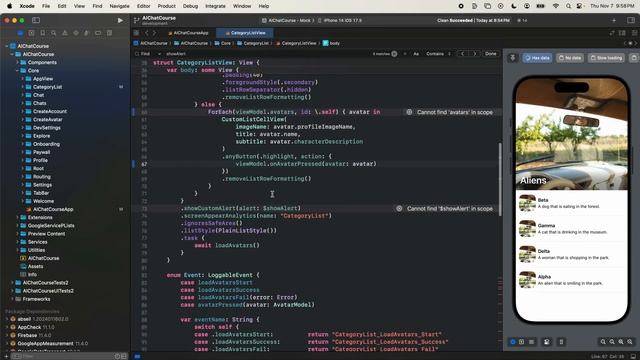
Task: Open the Apple menu
Action: click(10, 6)
